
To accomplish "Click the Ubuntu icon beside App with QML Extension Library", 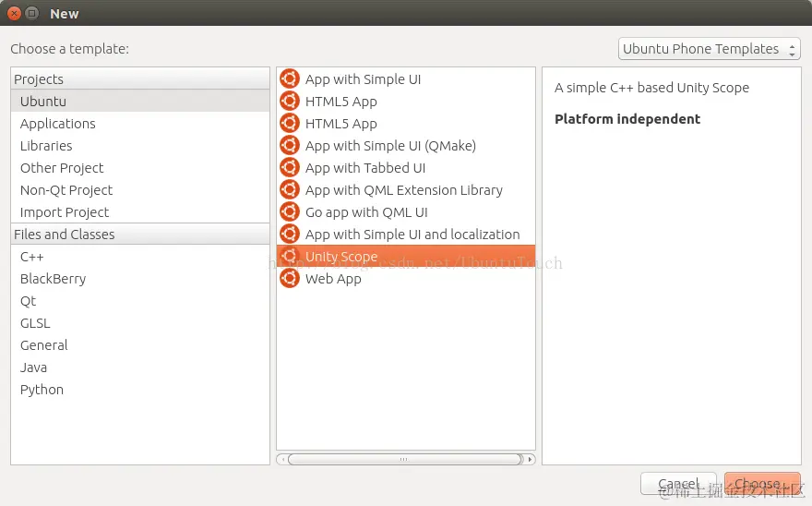I will 290,190.
